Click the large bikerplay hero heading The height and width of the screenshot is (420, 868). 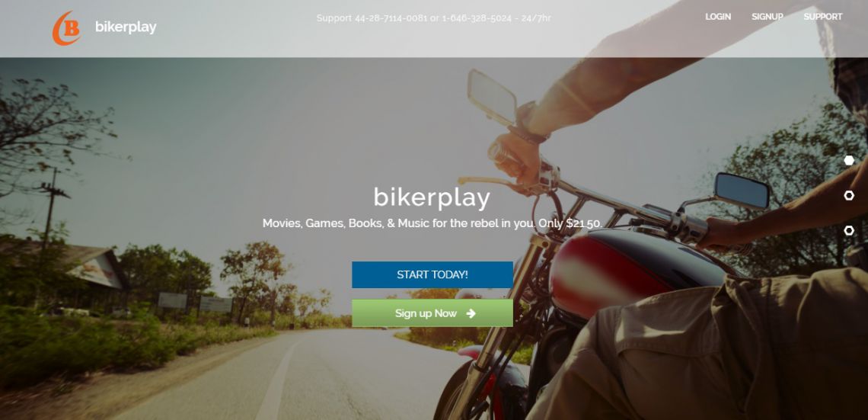click(x=432, y=198)
